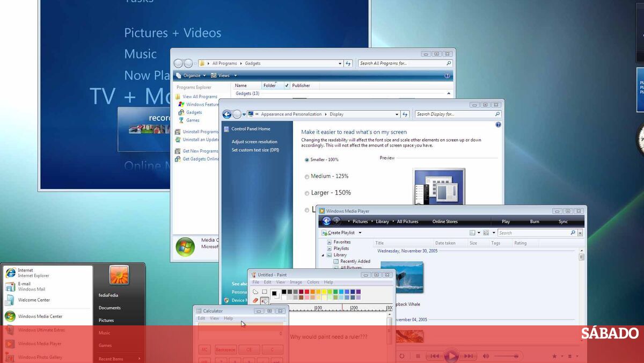
Task: Click the refresh icon in Gadgets address bar
Action: click(x=348, y=63)
